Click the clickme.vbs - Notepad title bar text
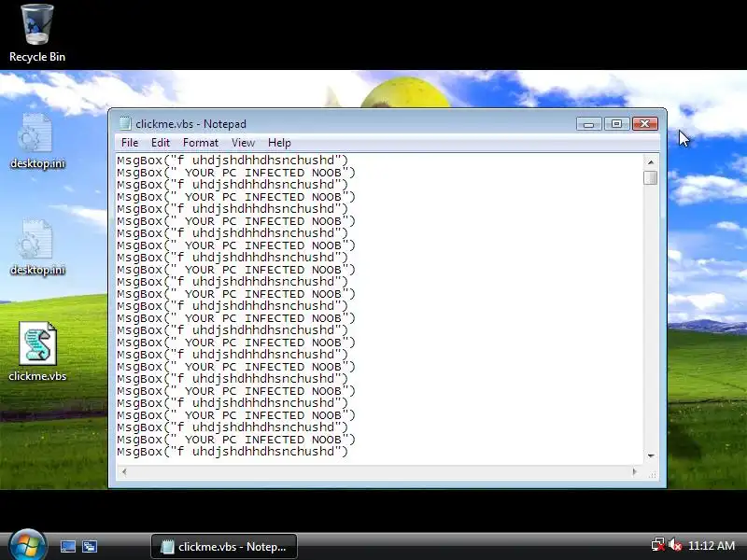This screenshot has height=560, width=747. [190, 124]
